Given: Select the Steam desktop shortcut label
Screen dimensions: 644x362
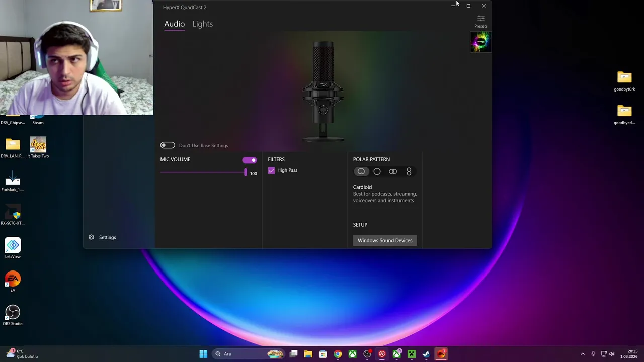Looking at the screenshot, I should [x=38, y=123].
